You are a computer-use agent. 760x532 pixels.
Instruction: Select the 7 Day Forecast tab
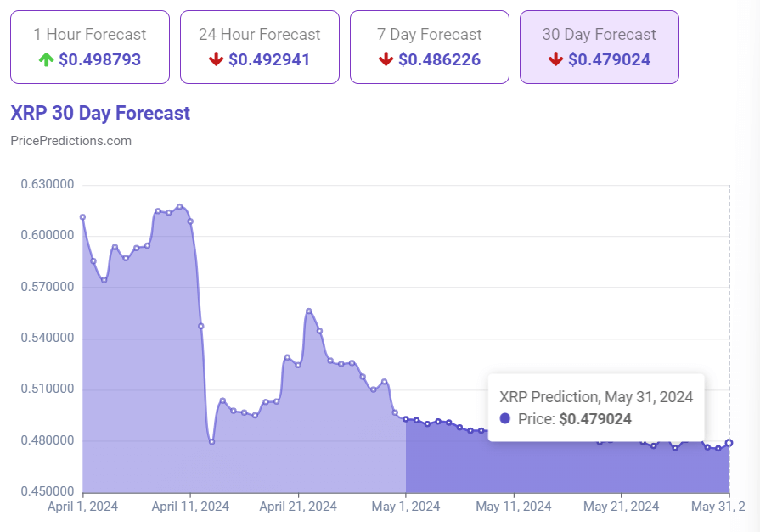[x=430, y=47]
